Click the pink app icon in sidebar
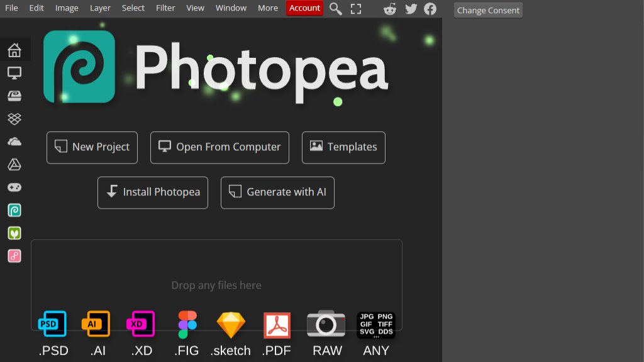Viewport: 644px width, 362px height. (x=14, y=255)
